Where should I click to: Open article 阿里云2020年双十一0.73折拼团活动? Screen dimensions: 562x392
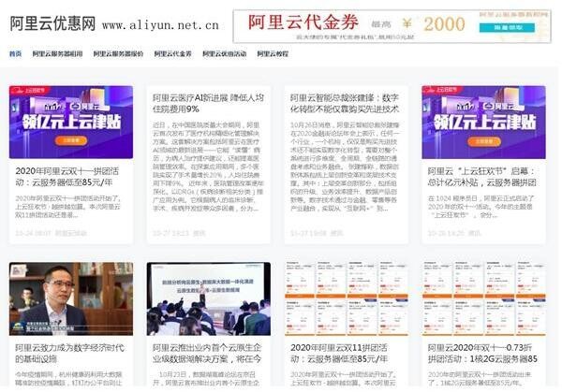coord(482,353)
